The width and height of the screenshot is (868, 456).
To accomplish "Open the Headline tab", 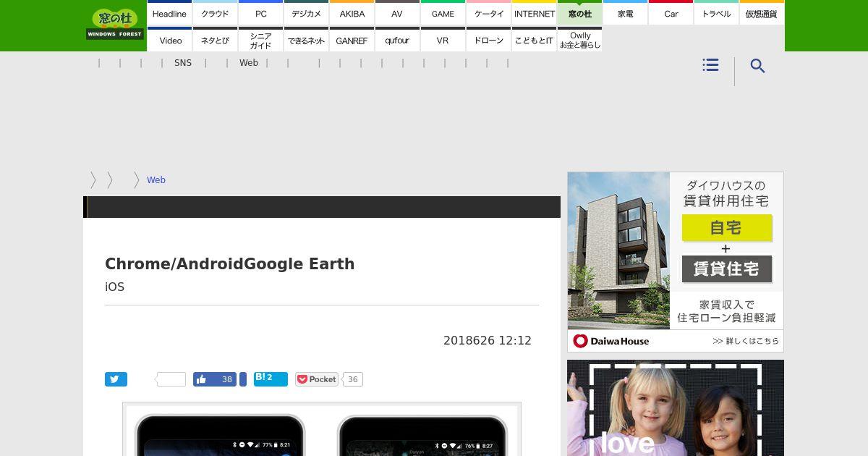I will click(x=169, y=14).
